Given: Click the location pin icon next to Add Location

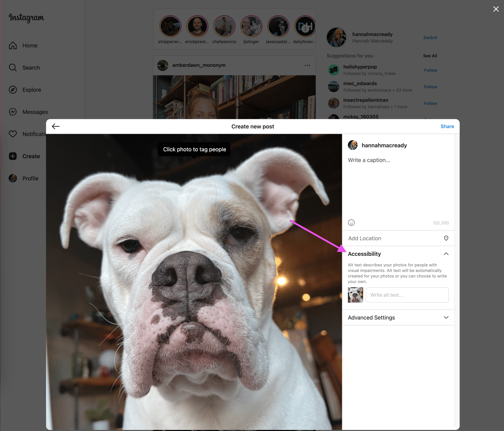Looking at the screenshot, I should 446,238.
